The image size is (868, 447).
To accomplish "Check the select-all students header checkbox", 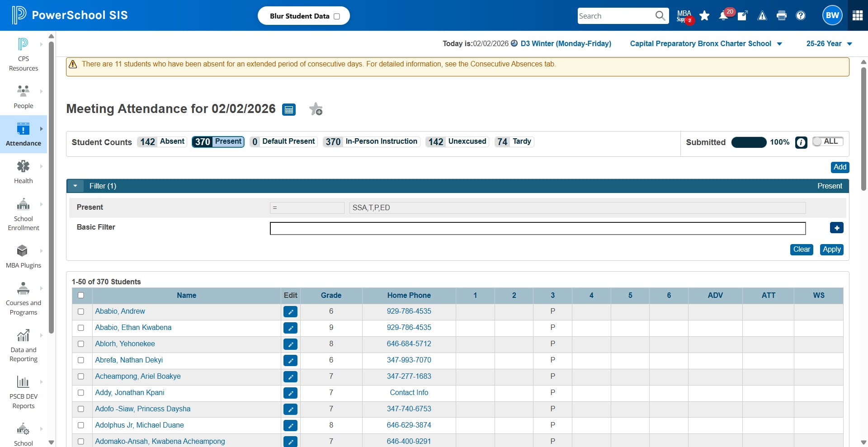I will [x=81, y=295].
